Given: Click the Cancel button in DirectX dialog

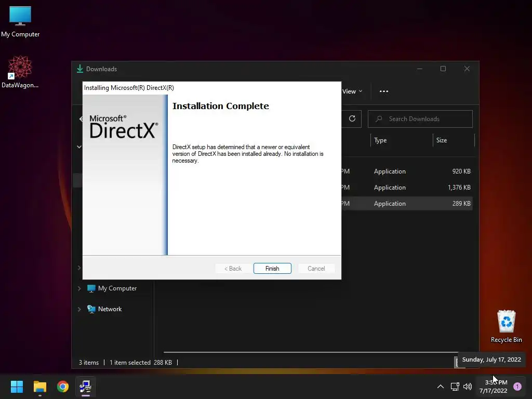Looking at the screenshot, I should [x=316, y=269].
